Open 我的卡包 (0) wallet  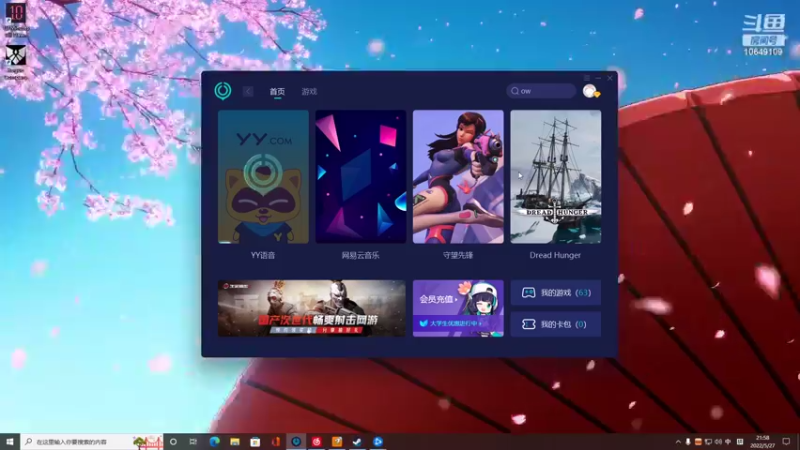[556, 324]
